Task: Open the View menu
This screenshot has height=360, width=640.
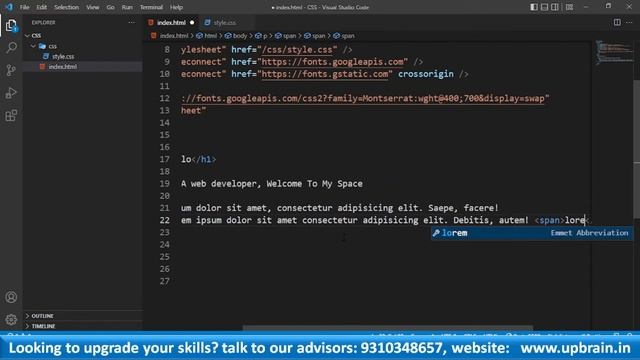Action: pos(93,7)
